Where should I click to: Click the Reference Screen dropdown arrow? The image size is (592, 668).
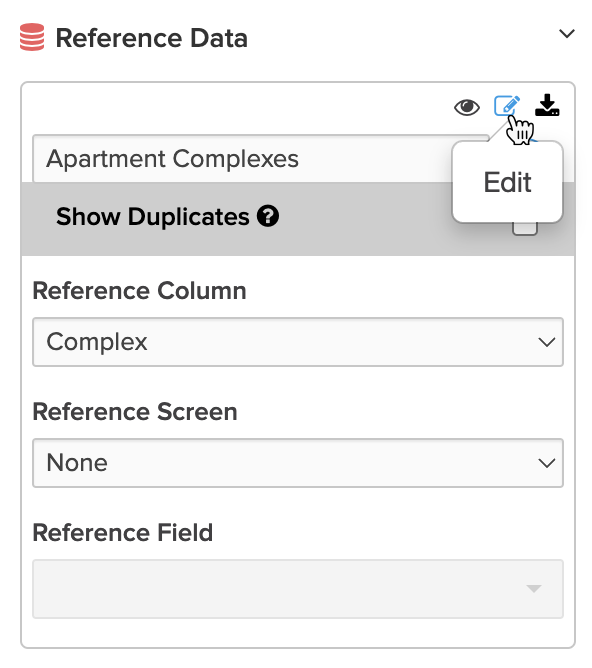[546, 463]
